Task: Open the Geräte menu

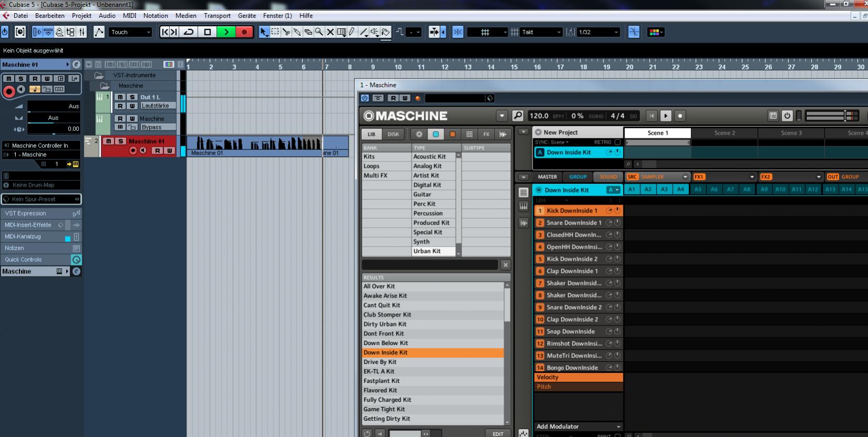Action: point(247,16)
